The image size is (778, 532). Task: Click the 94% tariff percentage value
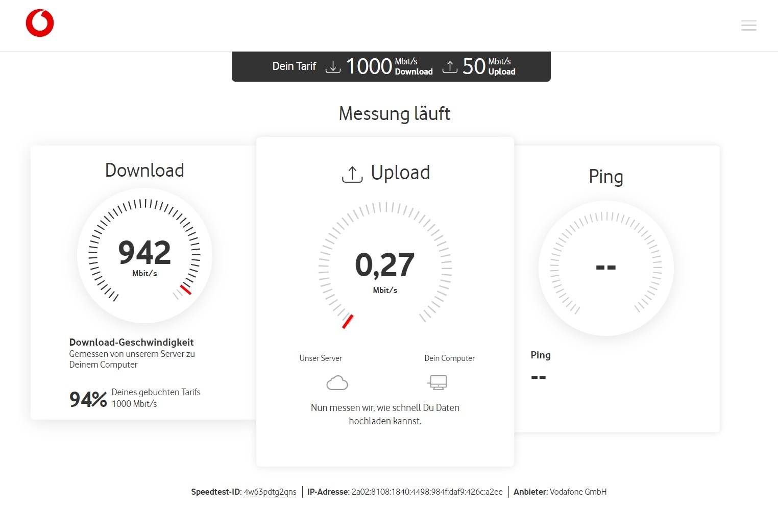click(x=88, y=399)
